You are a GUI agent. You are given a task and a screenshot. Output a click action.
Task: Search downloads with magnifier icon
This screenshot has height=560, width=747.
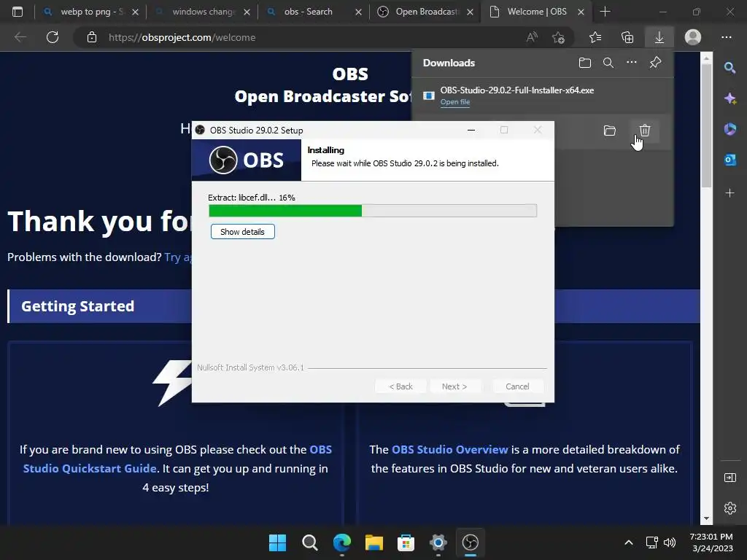pos(608,63)
